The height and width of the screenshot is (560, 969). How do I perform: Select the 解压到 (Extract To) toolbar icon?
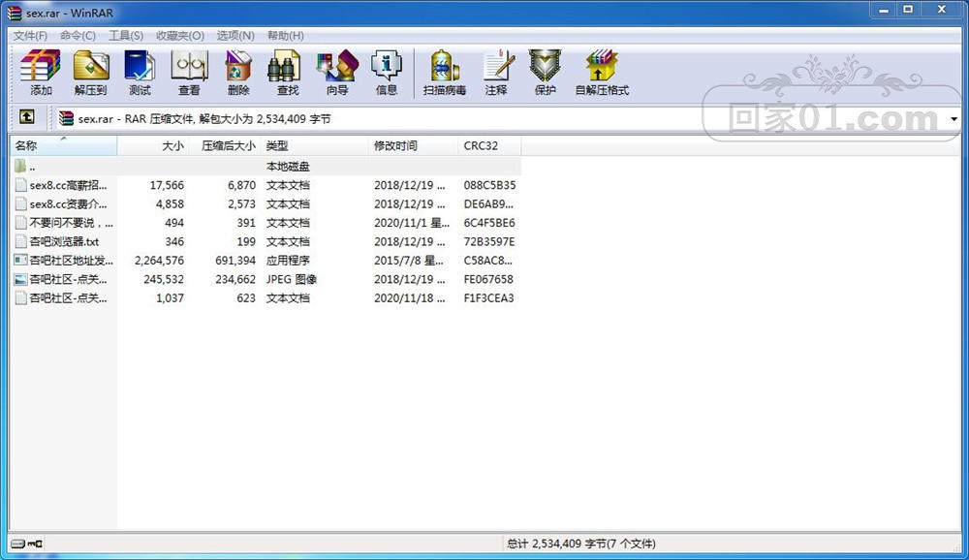(x=91, y=66)
